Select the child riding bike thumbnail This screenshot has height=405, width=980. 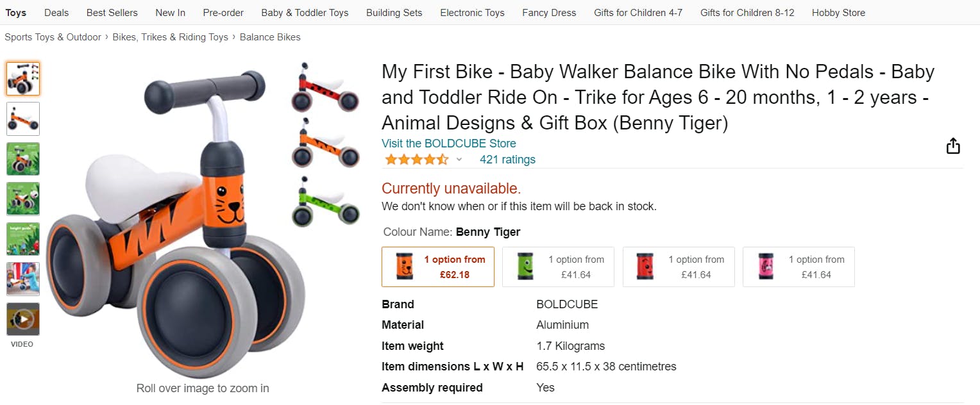coord(23,279)
